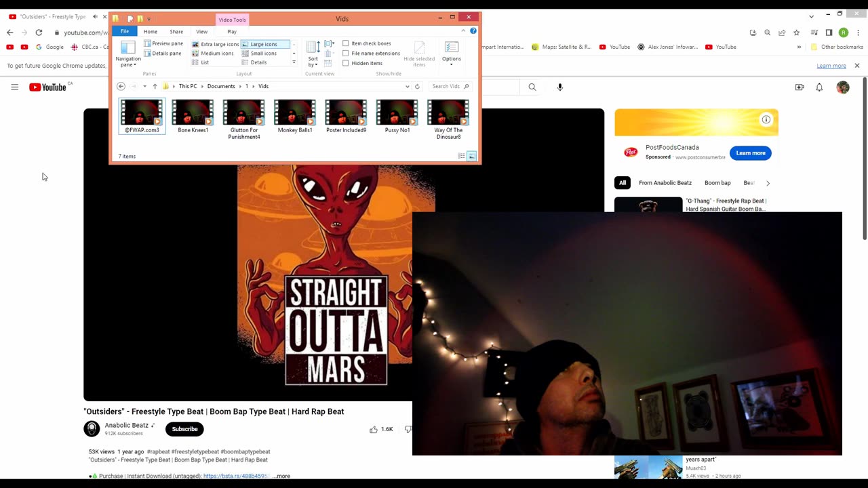868x488 pixels.
Task: Switch Explorer to details view status icon
Action: [x=461, y=156]
